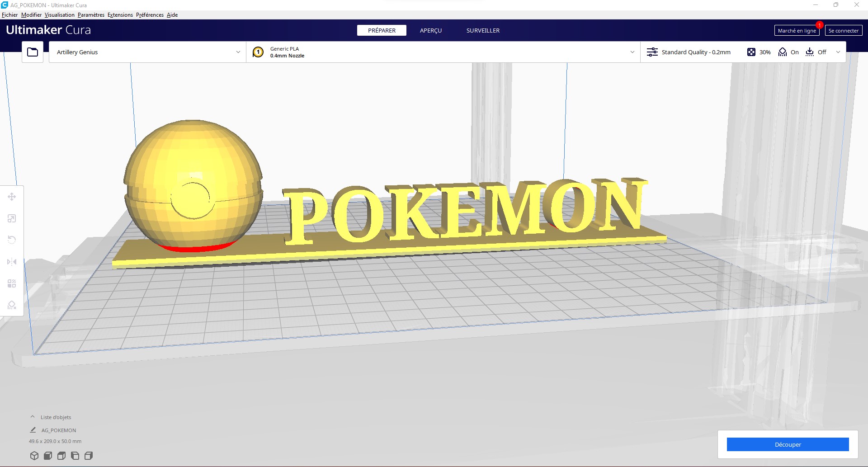Toggle build plate adhesion setting showing Off
The width and height of the screenshot is (868, 467).
click(816, 52)
